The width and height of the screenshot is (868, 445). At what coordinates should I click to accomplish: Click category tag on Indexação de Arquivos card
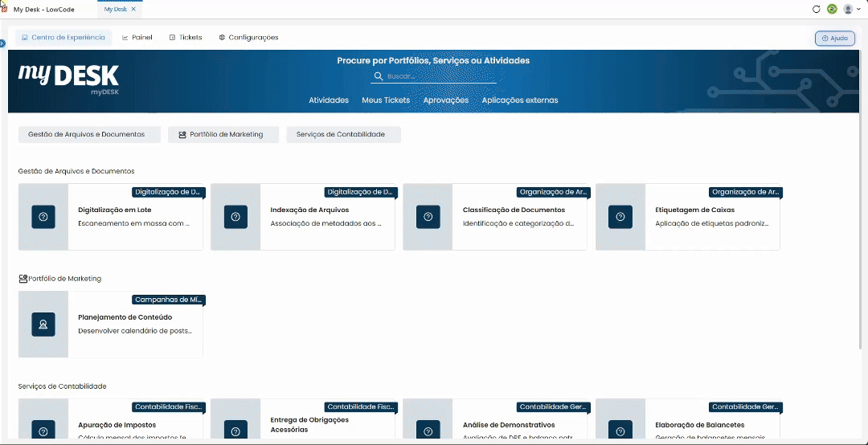(x=360, y=192)
